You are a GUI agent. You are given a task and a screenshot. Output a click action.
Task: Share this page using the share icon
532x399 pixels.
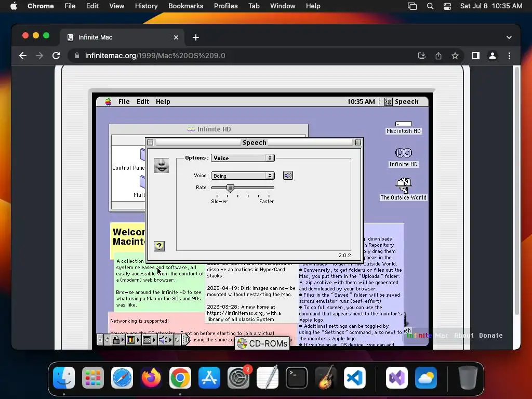[438, 56]
